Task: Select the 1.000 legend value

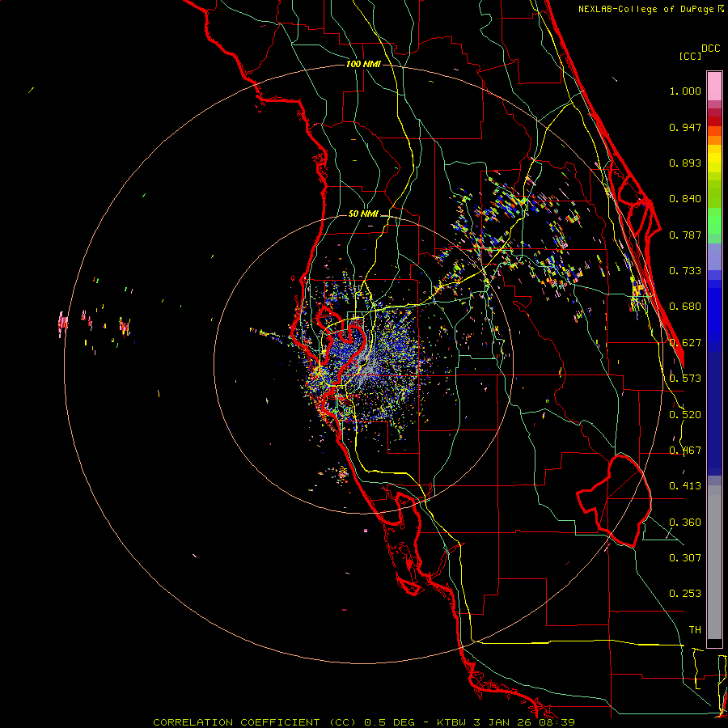Action: [685, 91]
